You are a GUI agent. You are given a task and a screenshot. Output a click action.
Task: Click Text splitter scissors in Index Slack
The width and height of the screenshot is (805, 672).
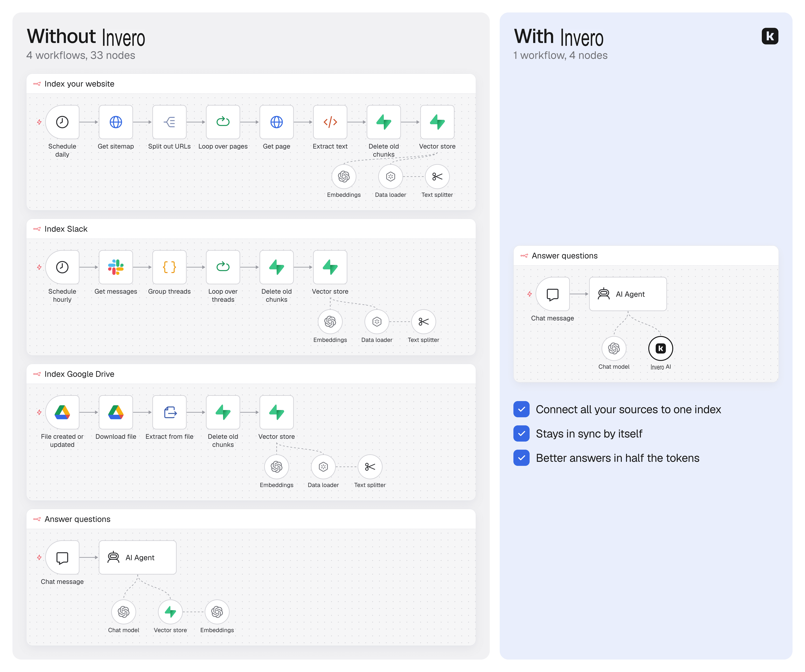click(423, 322)
